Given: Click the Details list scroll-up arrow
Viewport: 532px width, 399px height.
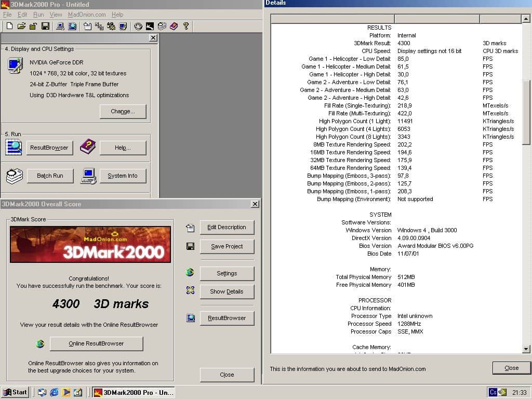Looking at the screenshot, I should (x=526, y=19).
